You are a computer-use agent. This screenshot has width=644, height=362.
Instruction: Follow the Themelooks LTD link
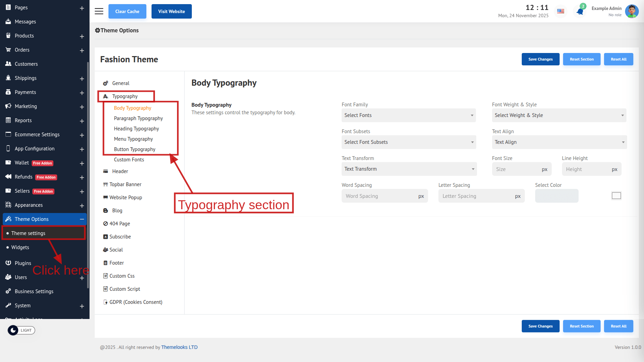tap(179, 347)
